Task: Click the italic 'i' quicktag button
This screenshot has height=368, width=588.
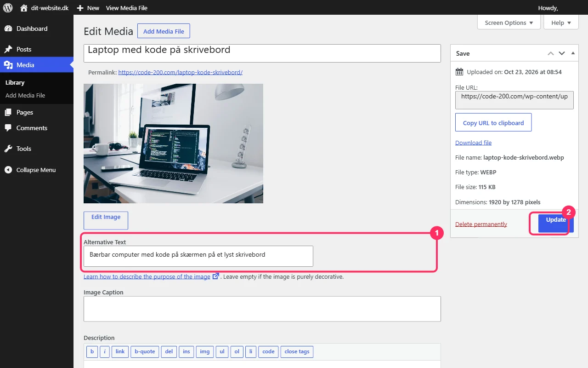Action: pyautogui.click(x=105, y=352)
